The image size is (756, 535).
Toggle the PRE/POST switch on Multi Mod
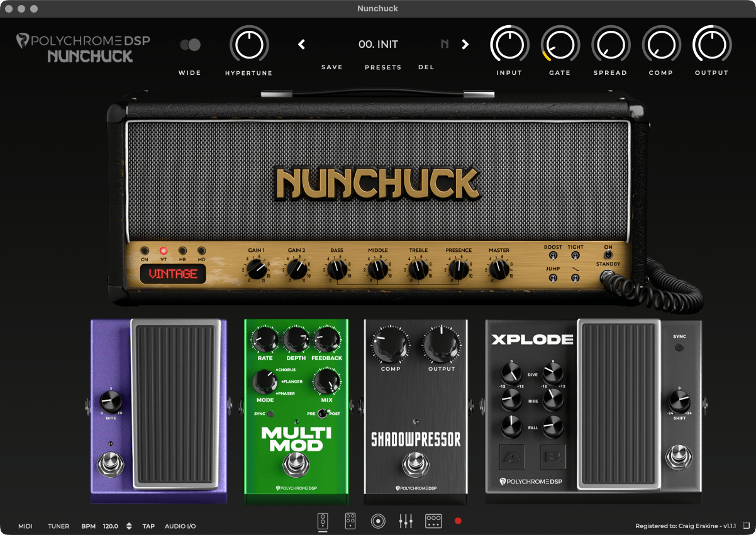point(323,414)
